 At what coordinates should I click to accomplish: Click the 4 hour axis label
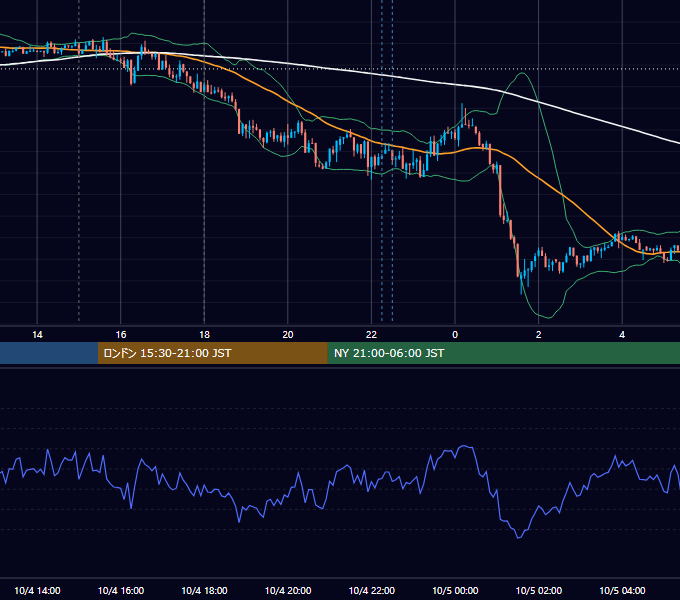(x=622, y=335)
